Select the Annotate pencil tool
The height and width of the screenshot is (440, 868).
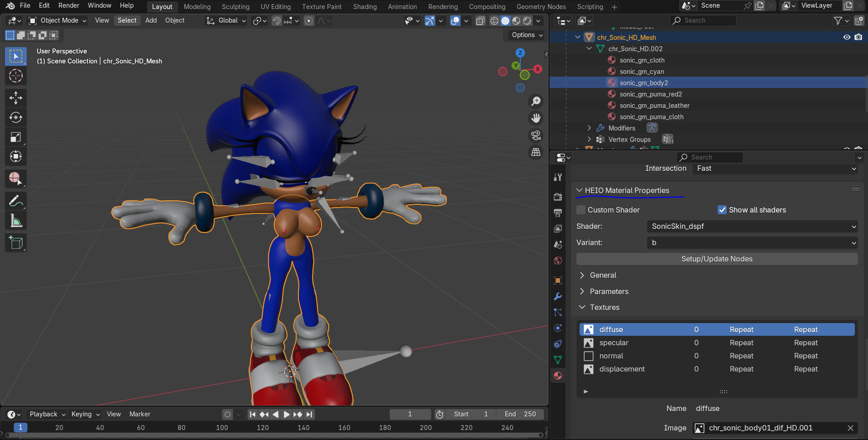16,201
